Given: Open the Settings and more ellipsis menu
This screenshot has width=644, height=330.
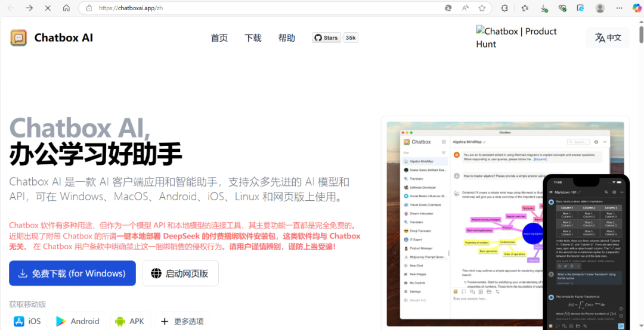Looking at the screenshot, I should (618, 8).
